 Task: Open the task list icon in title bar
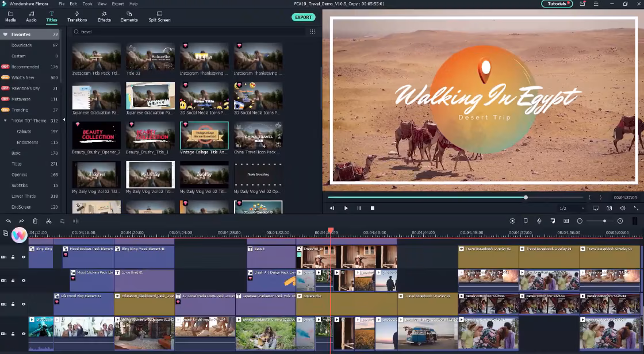click(x=596, y=3)
